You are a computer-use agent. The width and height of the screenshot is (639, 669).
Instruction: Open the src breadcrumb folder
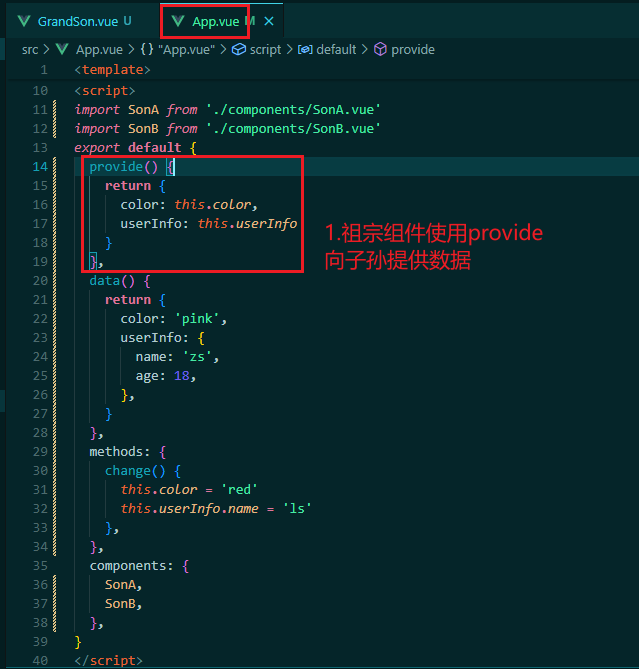(30, 50)
